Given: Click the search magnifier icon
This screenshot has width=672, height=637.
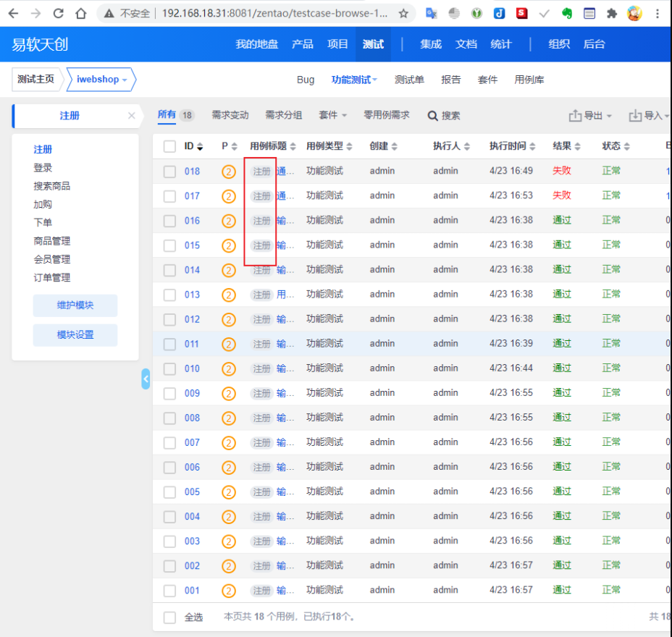Looking at the screenshot, I should point(433,116).
